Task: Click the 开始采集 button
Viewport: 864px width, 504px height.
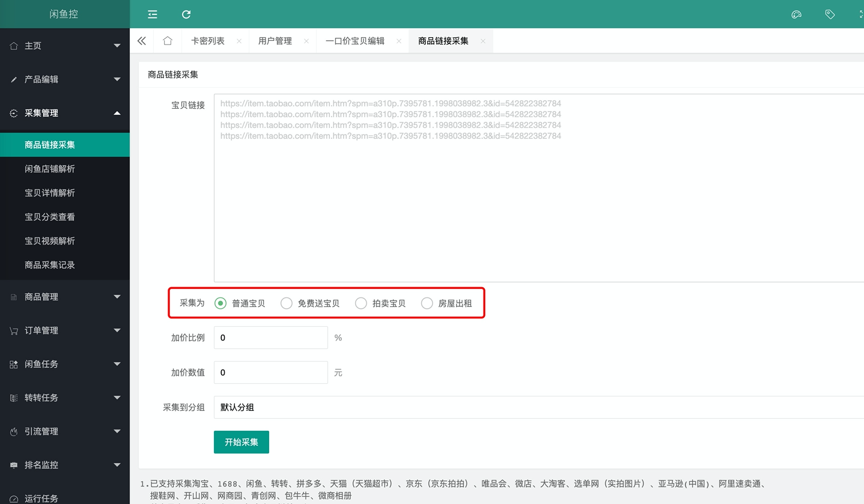Action: [241, 442]
